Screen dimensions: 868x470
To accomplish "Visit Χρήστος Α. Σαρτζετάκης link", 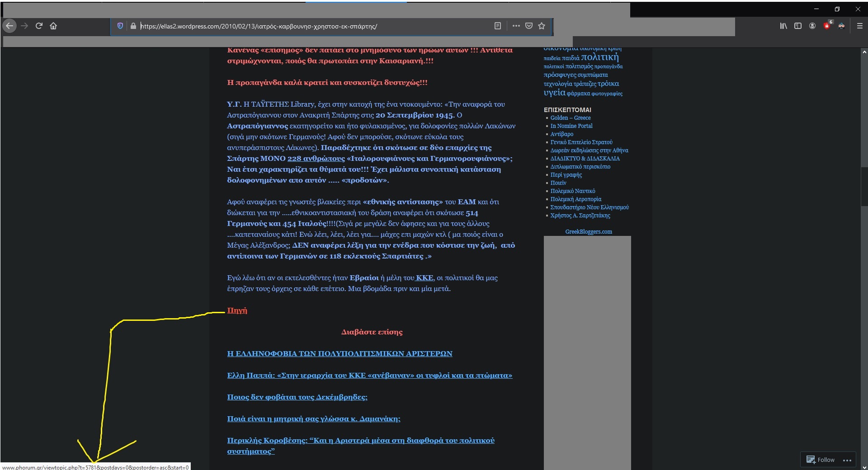I will (580, 216).
